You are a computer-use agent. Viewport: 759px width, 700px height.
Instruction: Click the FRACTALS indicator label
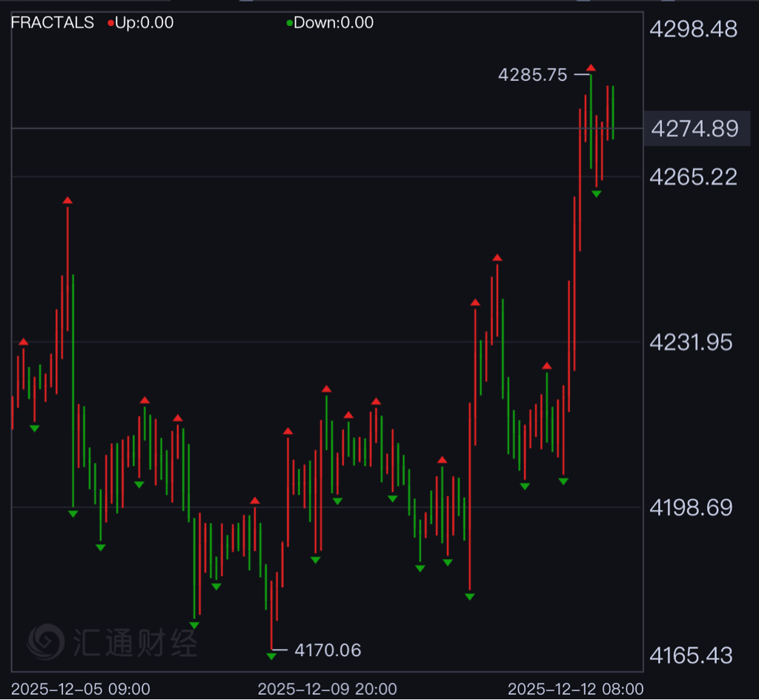[x=53, y=23]
